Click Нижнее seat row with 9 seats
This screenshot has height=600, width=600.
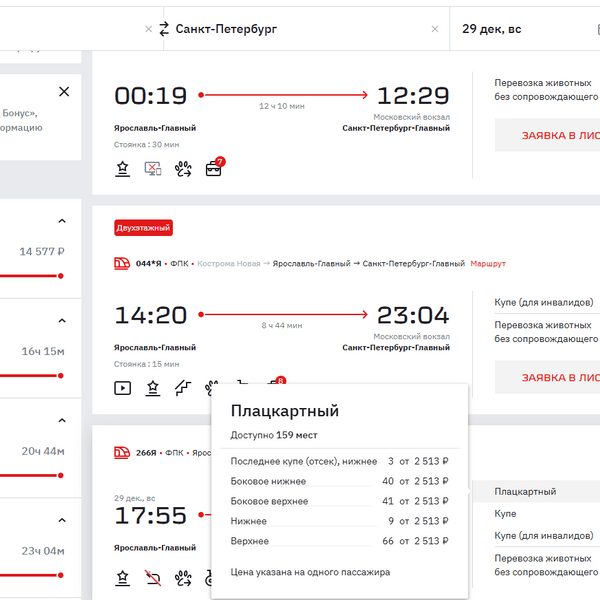339,521
